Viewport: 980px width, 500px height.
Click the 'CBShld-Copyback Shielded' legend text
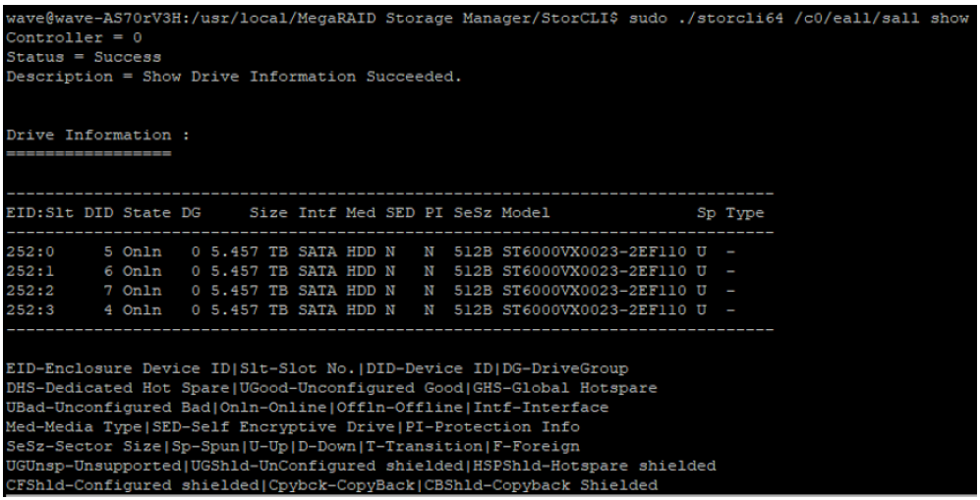(x=541, y=485)
